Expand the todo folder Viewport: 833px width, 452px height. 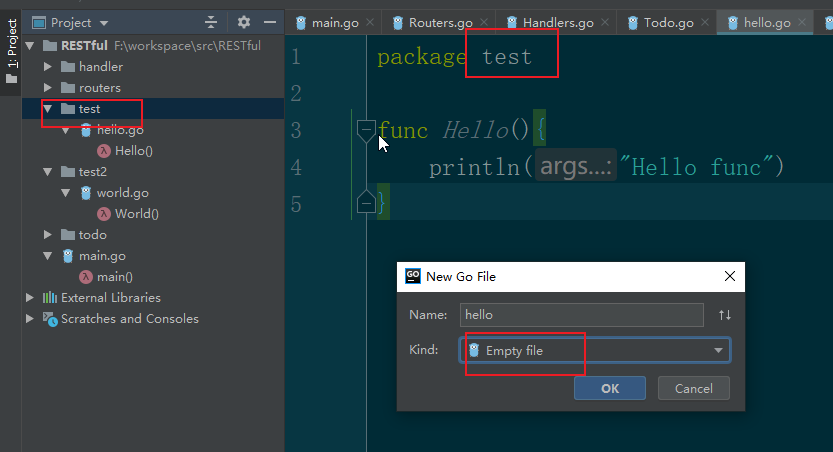[x=48, y=234]
